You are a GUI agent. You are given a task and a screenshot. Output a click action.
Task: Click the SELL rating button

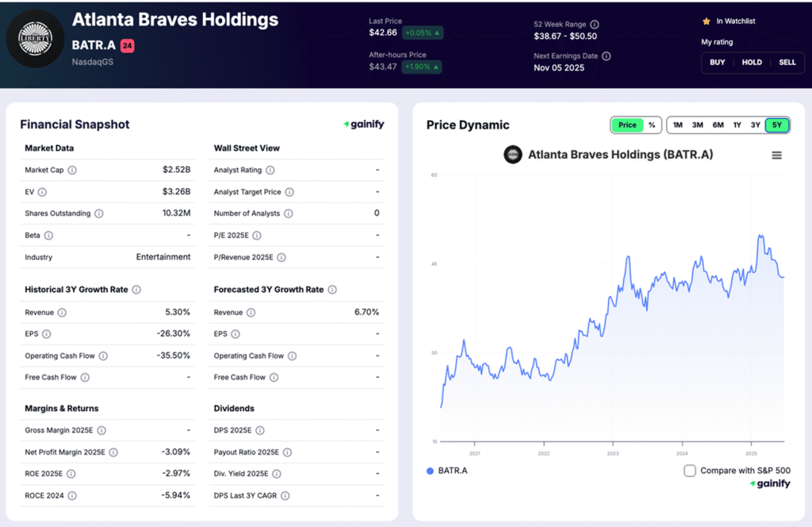(787, 61)
